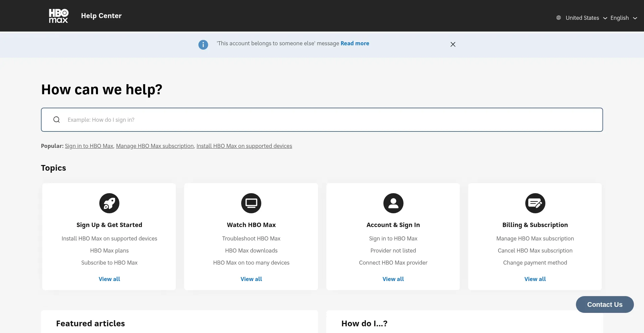Click the globe icon beside United States
Image resolution: width=644 pixels, height=333 pixels.
(558, 18)
